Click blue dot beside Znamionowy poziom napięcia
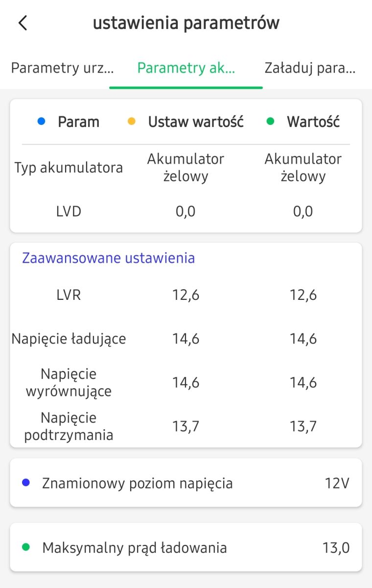 [26, 483]
